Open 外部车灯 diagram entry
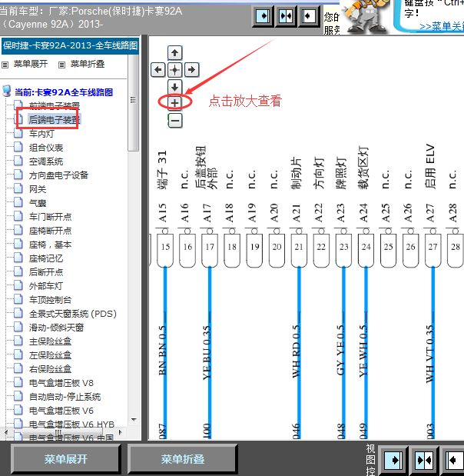The height and width of the screenshot is (476, 464). tap(46, 286)
